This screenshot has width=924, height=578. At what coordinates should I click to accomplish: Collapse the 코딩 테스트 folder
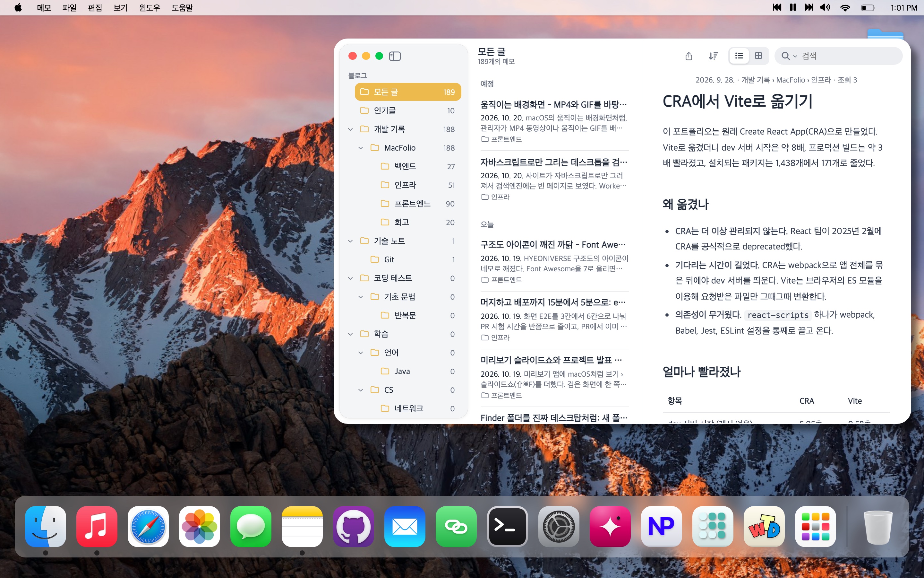point(350,278)
